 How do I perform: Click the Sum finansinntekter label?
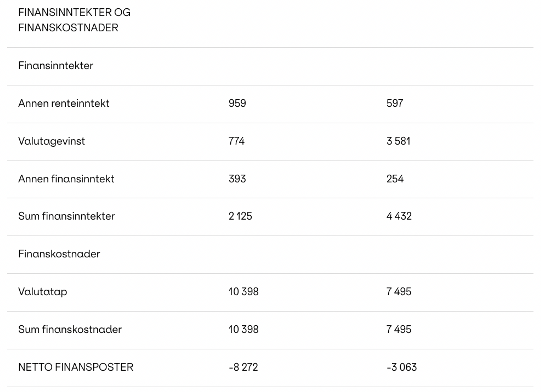point(66,216)
